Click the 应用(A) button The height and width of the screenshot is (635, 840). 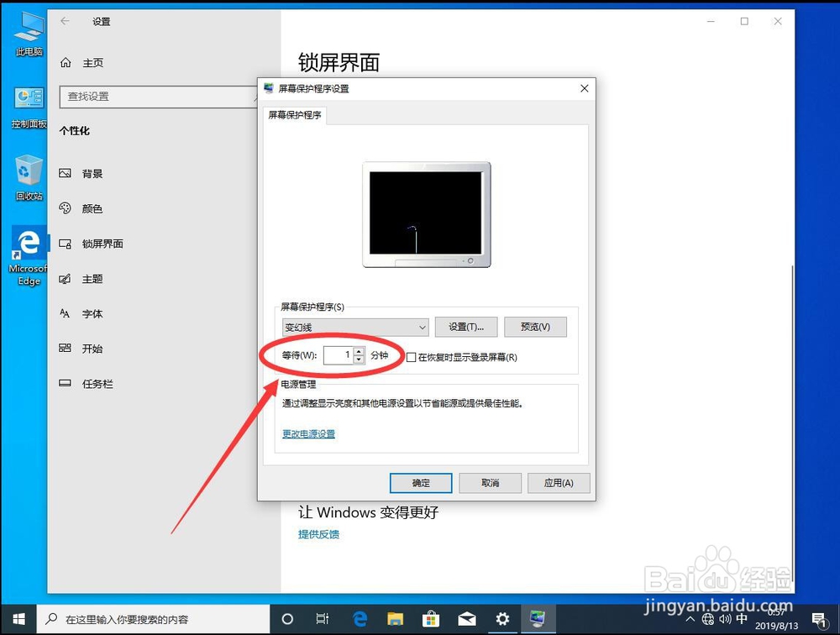(559, 483)
